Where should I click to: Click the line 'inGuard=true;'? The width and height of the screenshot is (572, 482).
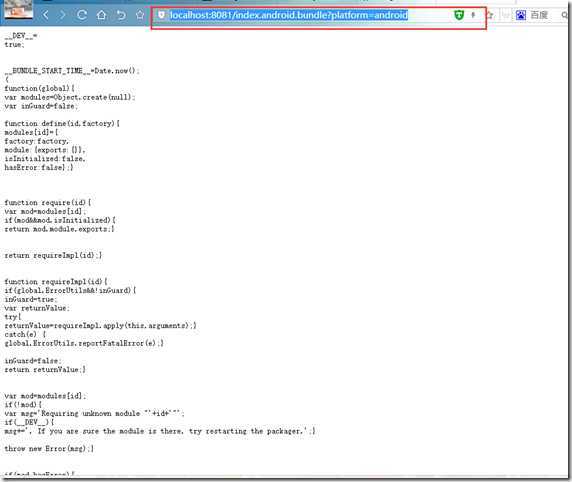[x=31, y=299]
